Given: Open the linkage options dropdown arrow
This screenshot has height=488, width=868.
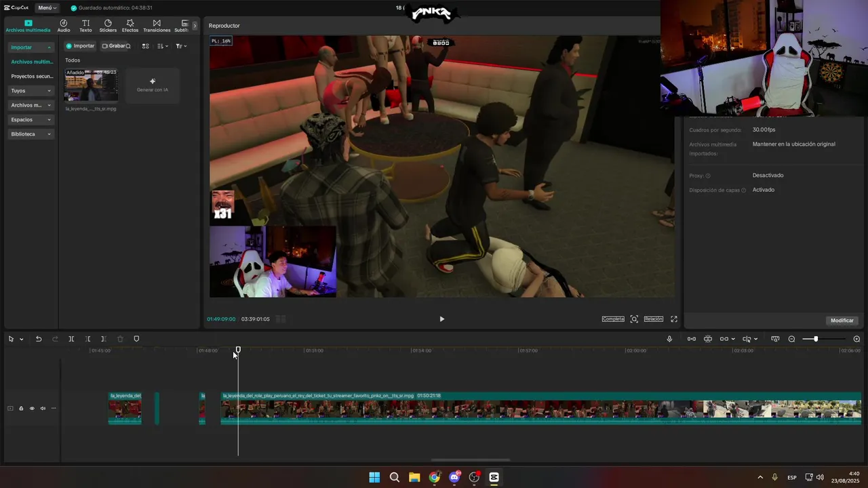Looking at the screenshot, I should point(733,339).
